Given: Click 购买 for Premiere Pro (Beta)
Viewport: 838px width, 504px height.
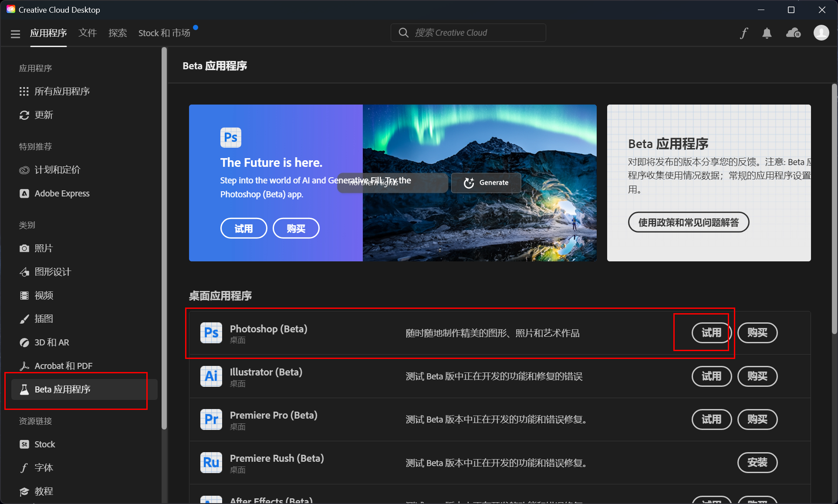Looking at the screenshot, I should (x=757, y=419).
